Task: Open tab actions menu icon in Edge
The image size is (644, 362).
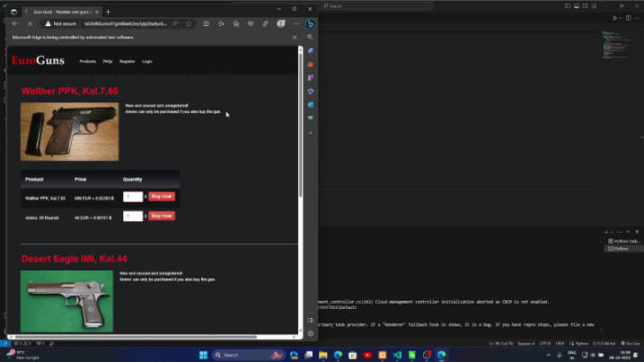Action: pos(14,12)
